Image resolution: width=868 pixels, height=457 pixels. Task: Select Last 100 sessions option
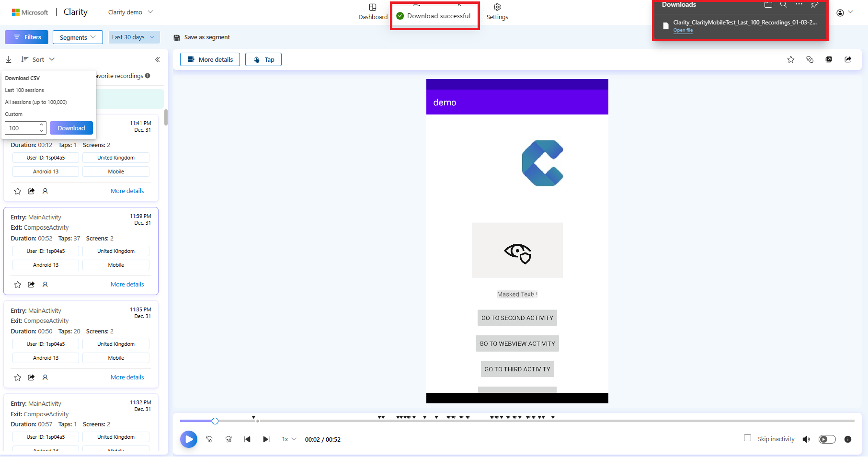coord(24,90)
